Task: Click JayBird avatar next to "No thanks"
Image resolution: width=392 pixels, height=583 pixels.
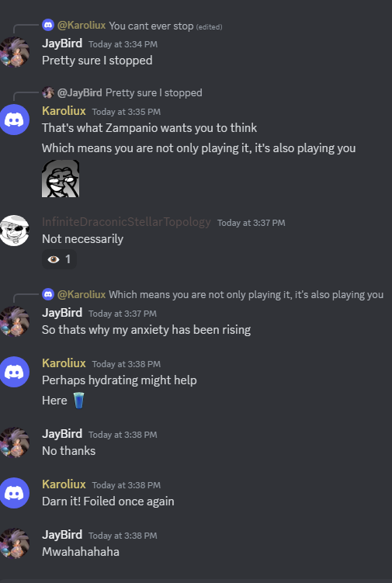Action: click(x=15, y=442)
